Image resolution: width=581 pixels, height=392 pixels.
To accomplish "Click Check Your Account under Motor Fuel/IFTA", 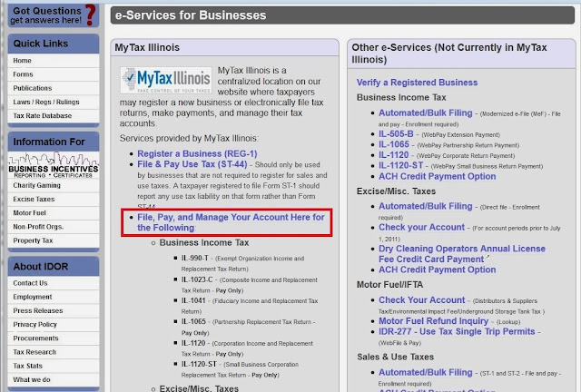I will [x=421, y=300].
